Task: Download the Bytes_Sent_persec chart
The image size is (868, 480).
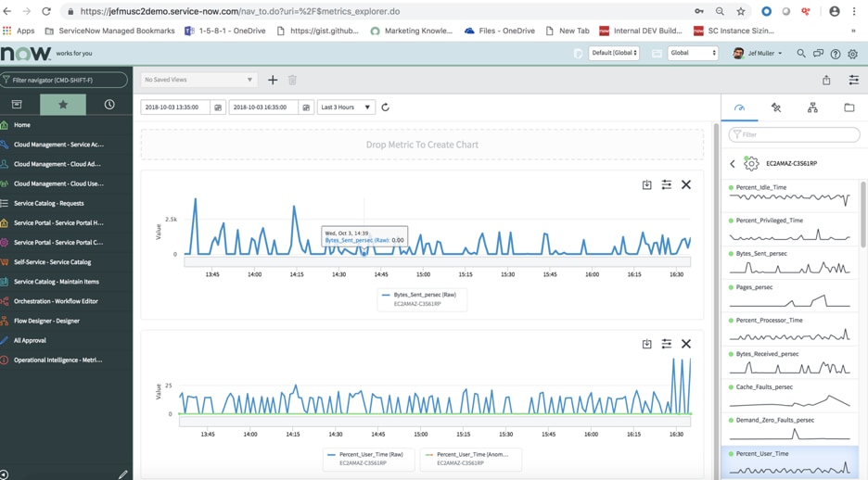Action: (646, 185)
